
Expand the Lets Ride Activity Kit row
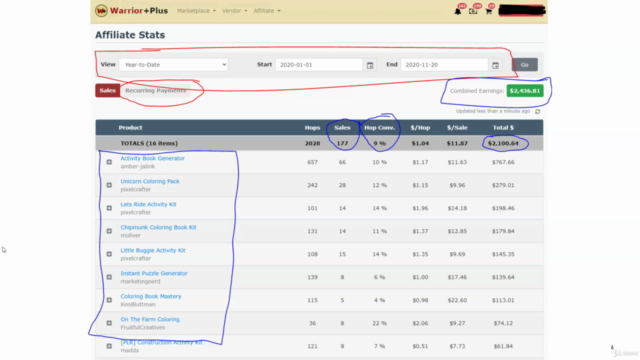[109, 208]
